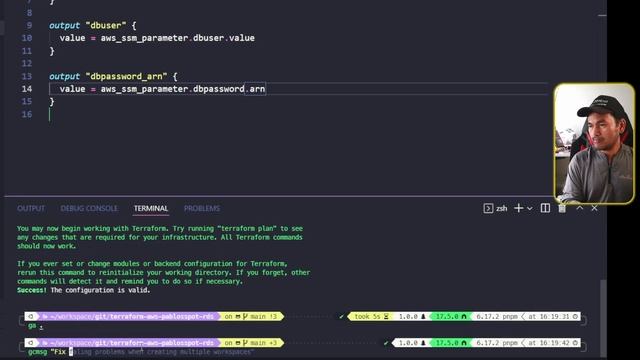Viewport: 640px width, 360px height.
Task: Click the "dbpassword_arn" output name
Action: tap(126, 76)
